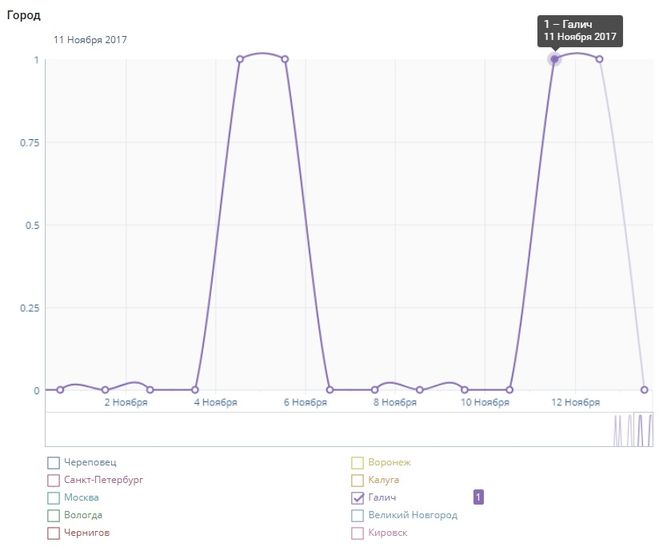Toggle the Чернигов checkbox on

tap(53, 533)
